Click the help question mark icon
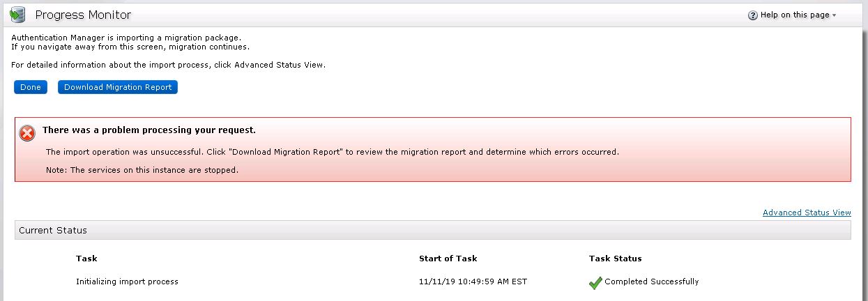868x301 pixels. (x=752, y=15)
